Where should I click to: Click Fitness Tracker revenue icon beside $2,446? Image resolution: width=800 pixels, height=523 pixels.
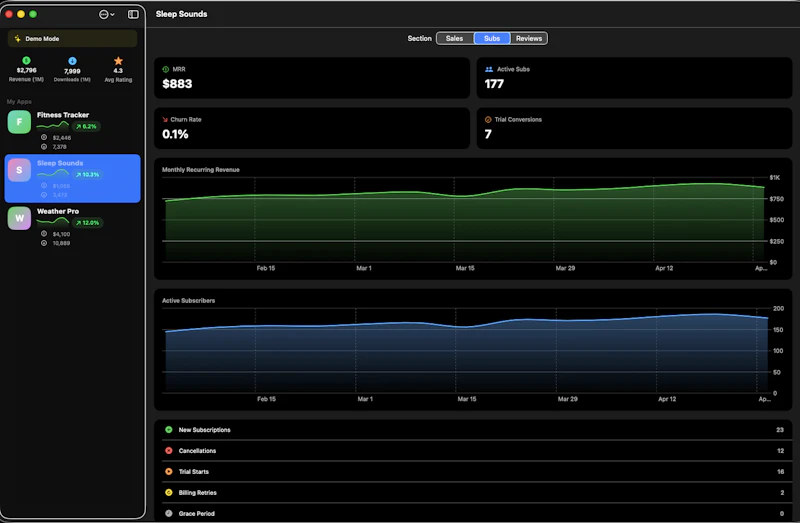44,137
